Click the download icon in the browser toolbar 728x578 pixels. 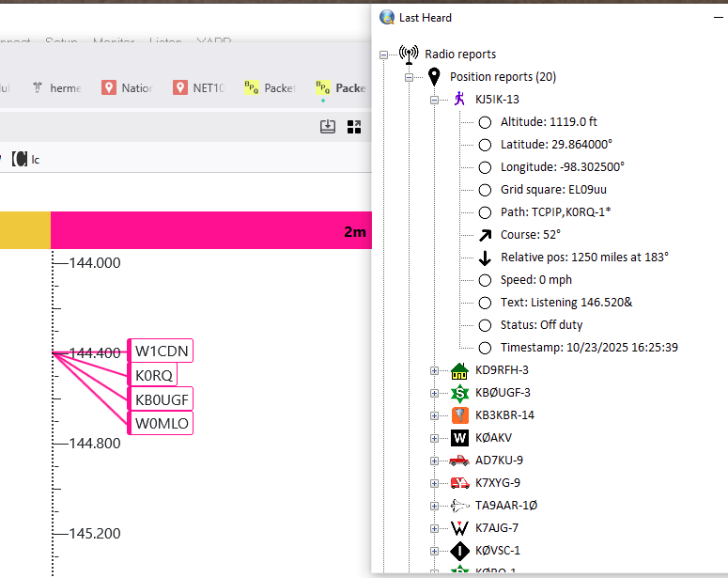pos(328,127)
